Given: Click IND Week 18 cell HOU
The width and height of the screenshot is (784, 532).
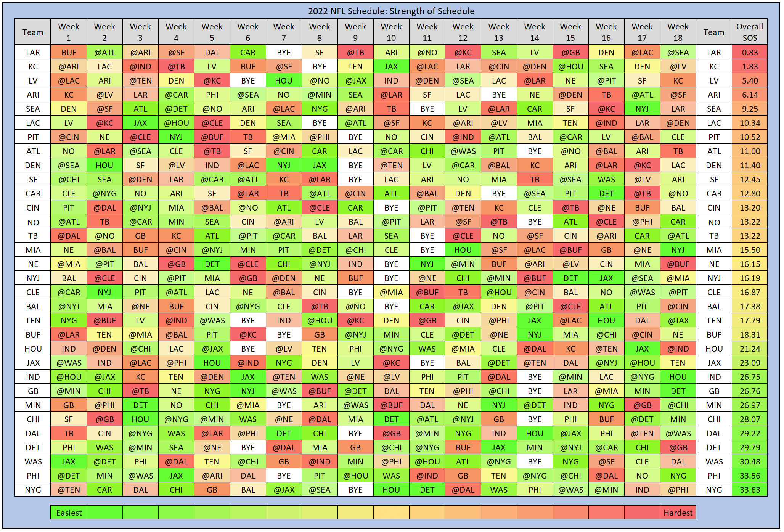Looking at the screenshot, I should point(678,377).
